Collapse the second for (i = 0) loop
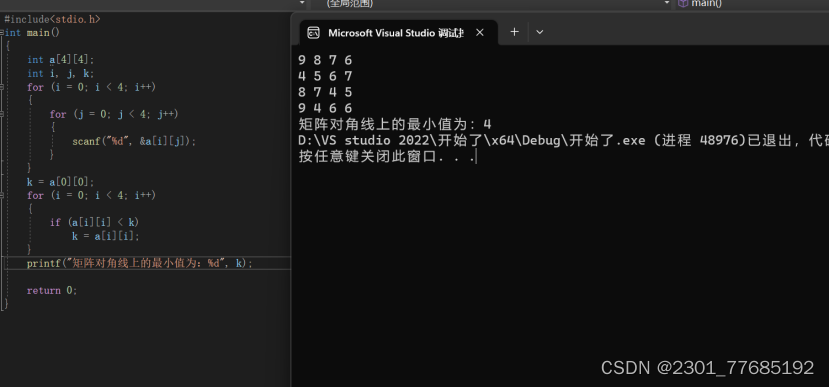830x387 pixels. tap(3, 195)
